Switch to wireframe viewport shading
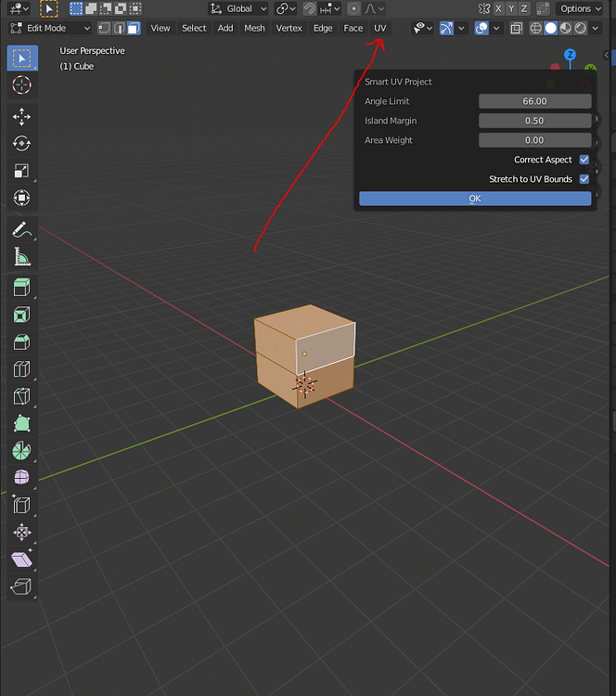The width and height of the screenshot is (616, 696). click(536, 29)
